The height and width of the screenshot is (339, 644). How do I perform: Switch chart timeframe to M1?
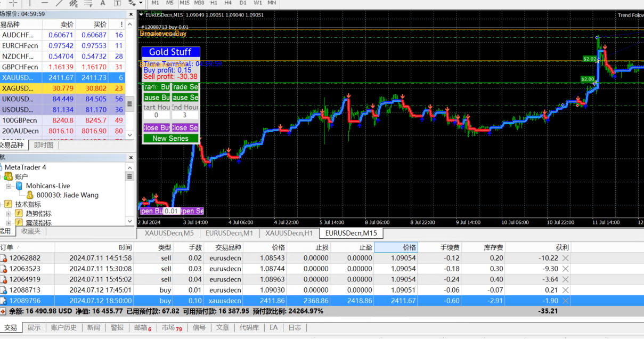tap(155, 3)
